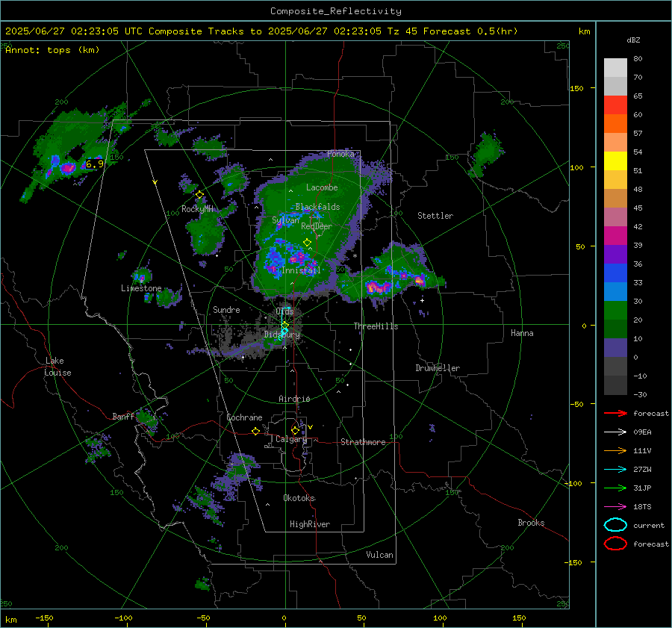The width and height of the screenshot is (672, 628).
Task: Click the cyan 27ZW arrow symbol
Action: pyautogui.click(x=615, y=470)
